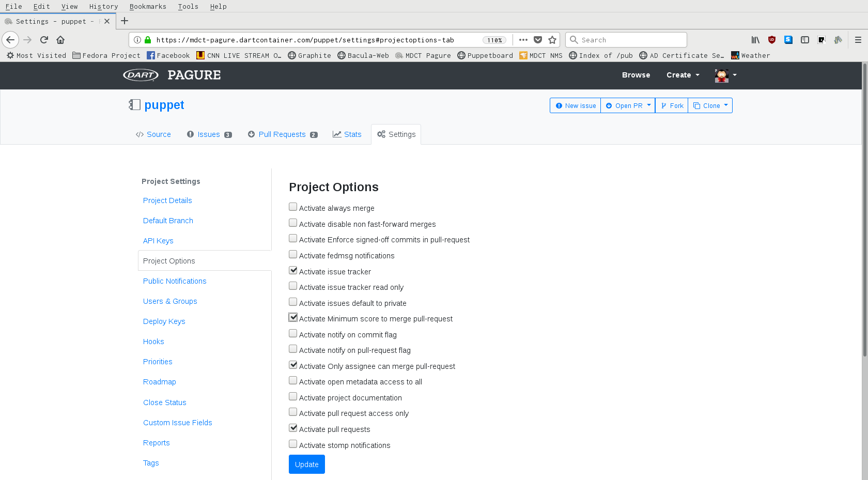Viewport: 868px width, 480px height.
Task: Go back with the browser back arrow
Action: pos(10,40)
